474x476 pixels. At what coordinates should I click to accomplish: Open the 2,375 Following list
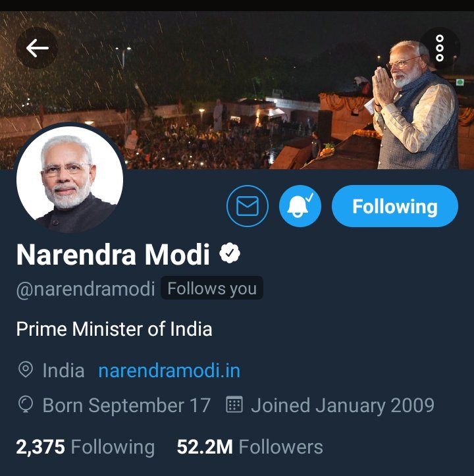coord(86,447)
